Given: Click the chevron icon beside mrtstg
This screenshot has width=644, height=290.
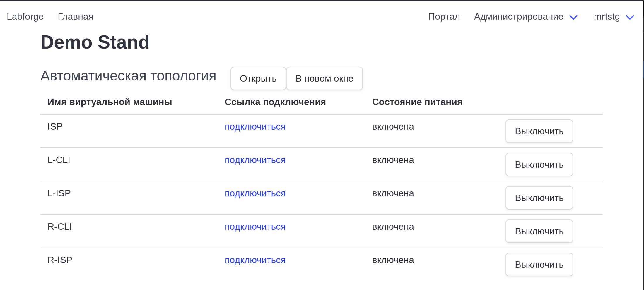Looking at the screenshot, I should click(630, 17).
